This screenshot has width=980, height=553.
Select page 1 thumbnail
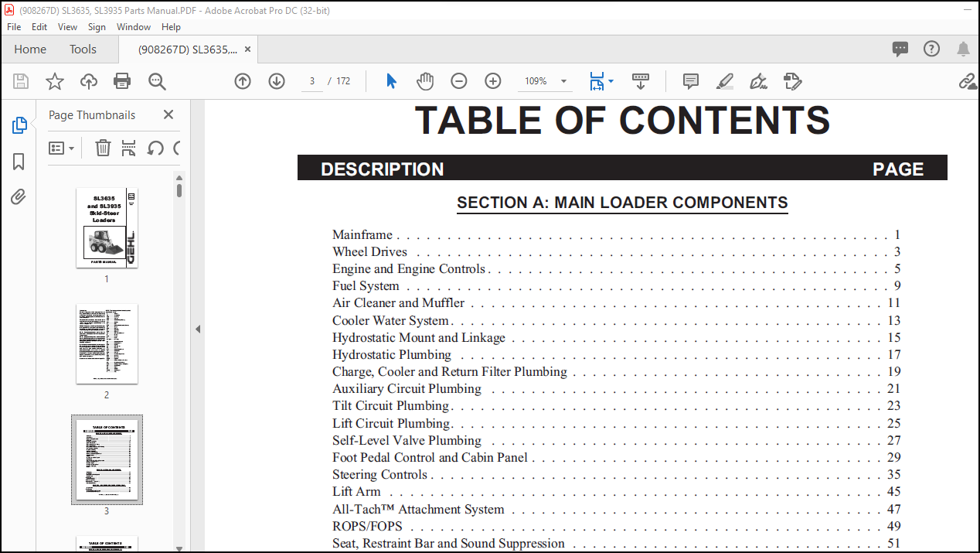point(107,228)
